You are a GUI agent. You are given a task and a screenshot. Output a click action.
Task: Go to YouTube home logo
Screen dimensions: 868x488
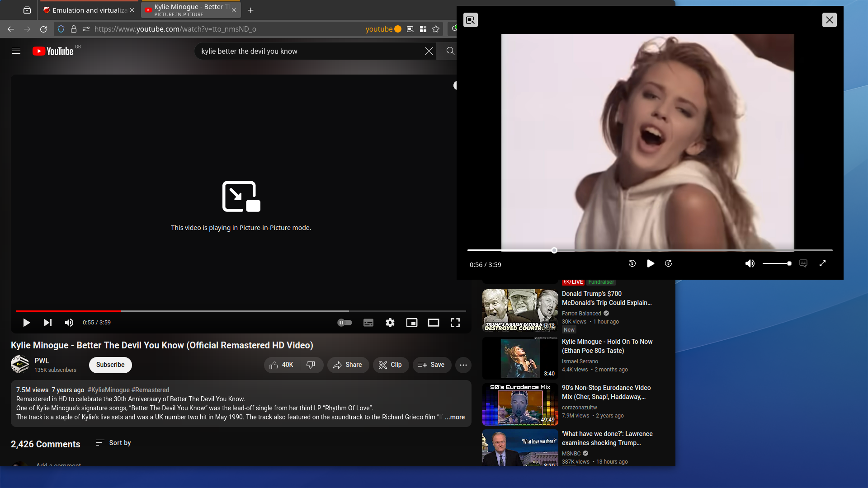(x=53, y=51)
